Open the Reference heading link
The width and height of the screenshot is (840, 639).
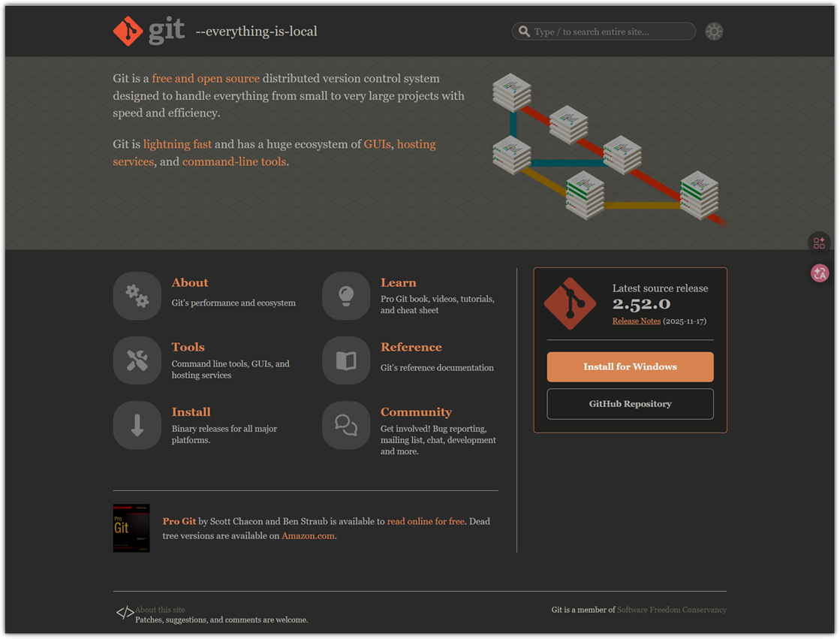[x=411, y=348]
